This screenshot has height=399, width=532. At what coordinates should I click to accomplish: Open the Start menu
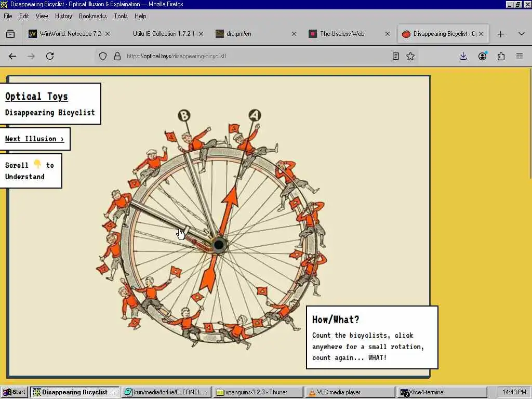[14, 392]
